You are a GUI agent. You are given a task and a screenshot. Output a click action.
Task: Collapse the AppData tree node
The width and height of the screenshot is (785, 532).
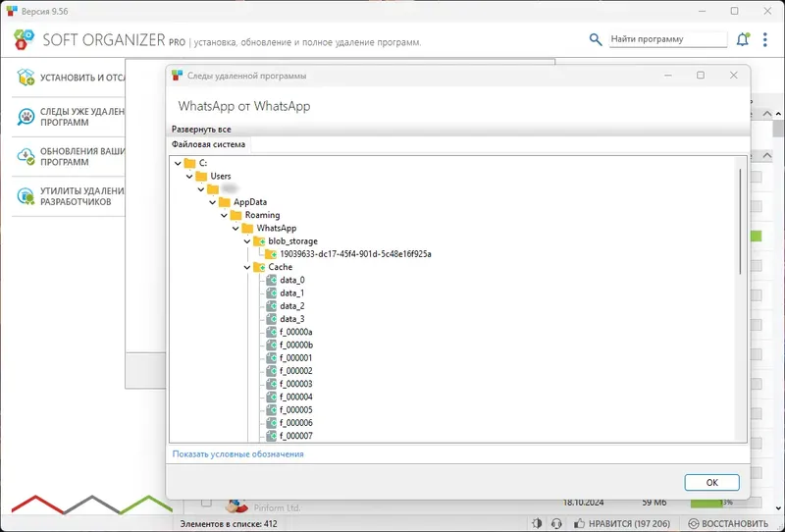tap(212, 202)
